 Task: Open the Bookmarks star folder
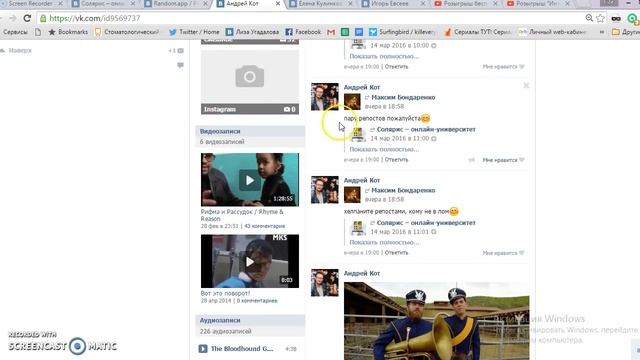(x=68, y=32)
